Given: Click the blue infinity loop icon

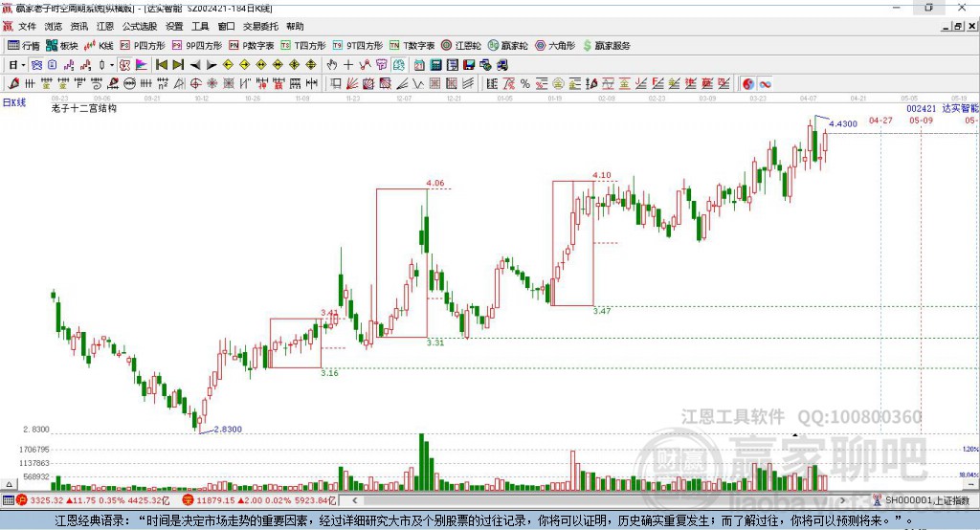Looking at the screenshot, I should pyautogui.click(x=766, y=84).
